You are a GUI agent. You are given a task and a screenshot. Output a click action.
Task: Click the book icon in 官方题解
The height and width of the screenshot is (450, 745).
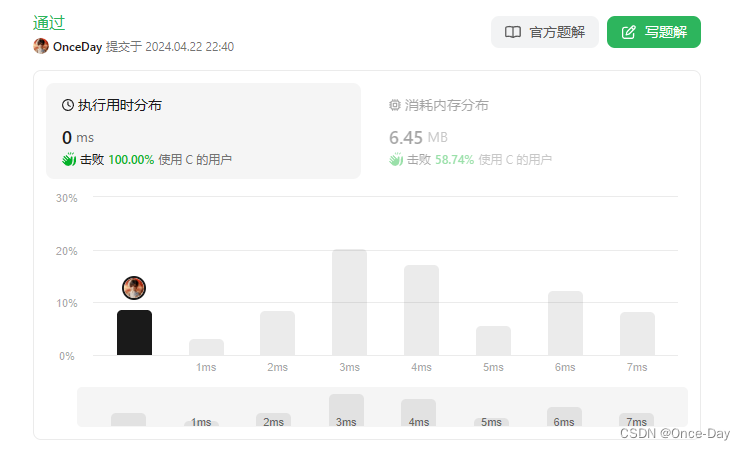pyautogui.click(x=513, y=32)
